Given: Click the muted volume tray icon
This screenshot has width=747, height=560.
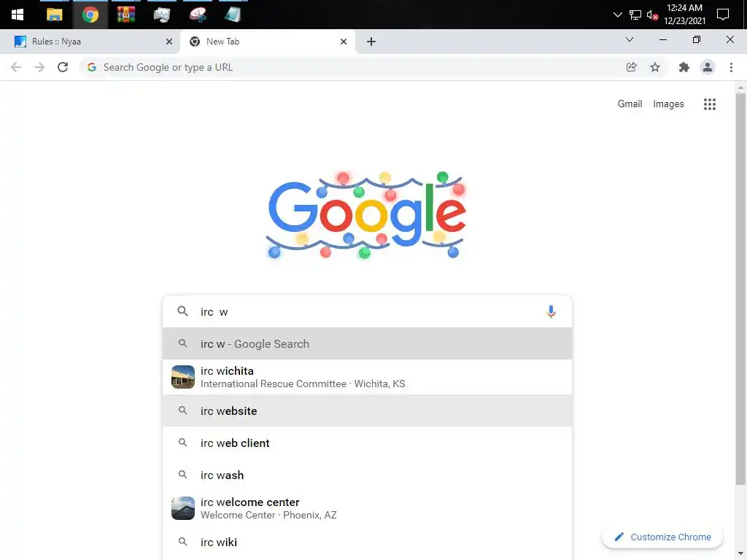Looking at the screenshot, I should tap(652, 15).
